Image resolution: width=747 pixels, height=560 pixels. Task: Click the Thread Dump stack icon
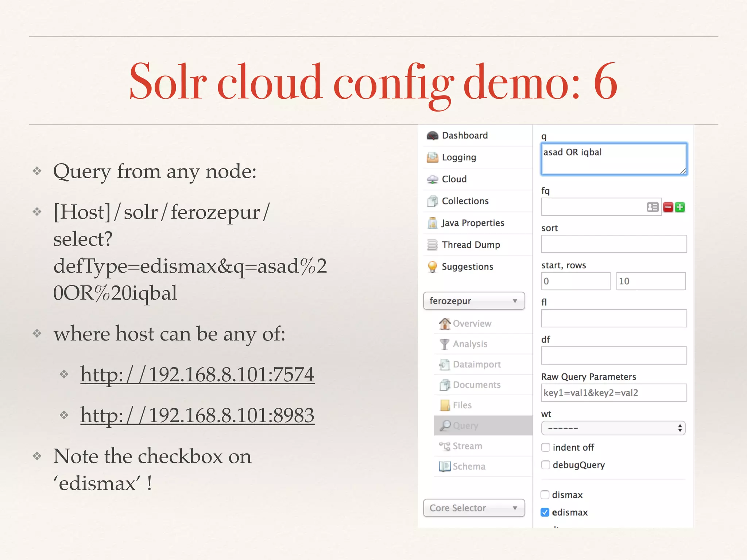point(432,245)
